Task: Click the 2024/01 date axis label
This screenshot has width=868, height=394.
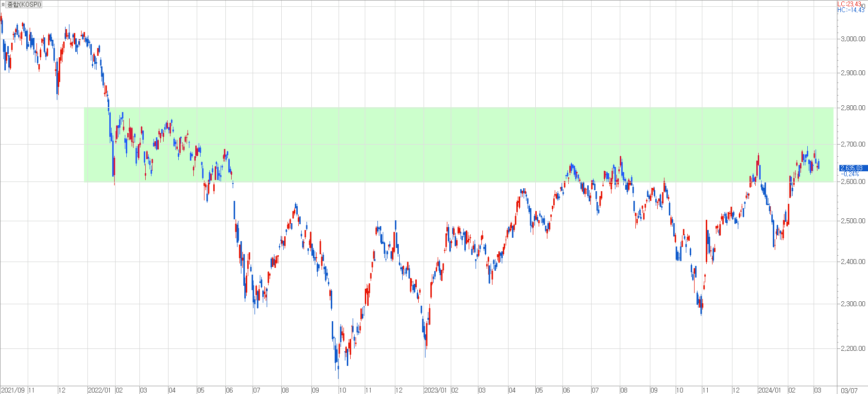Action: [770, 390]
